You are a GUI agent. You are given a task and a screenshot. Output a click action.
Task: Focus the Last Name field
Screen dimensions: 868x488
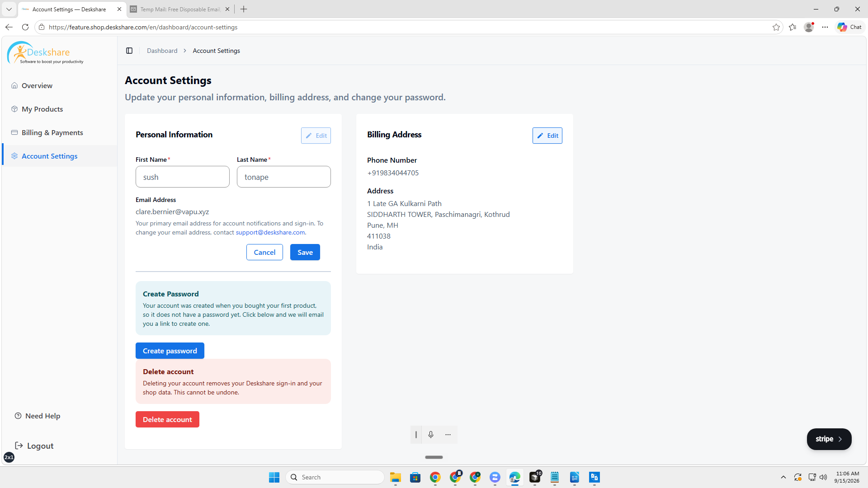[x=284, y=177]
